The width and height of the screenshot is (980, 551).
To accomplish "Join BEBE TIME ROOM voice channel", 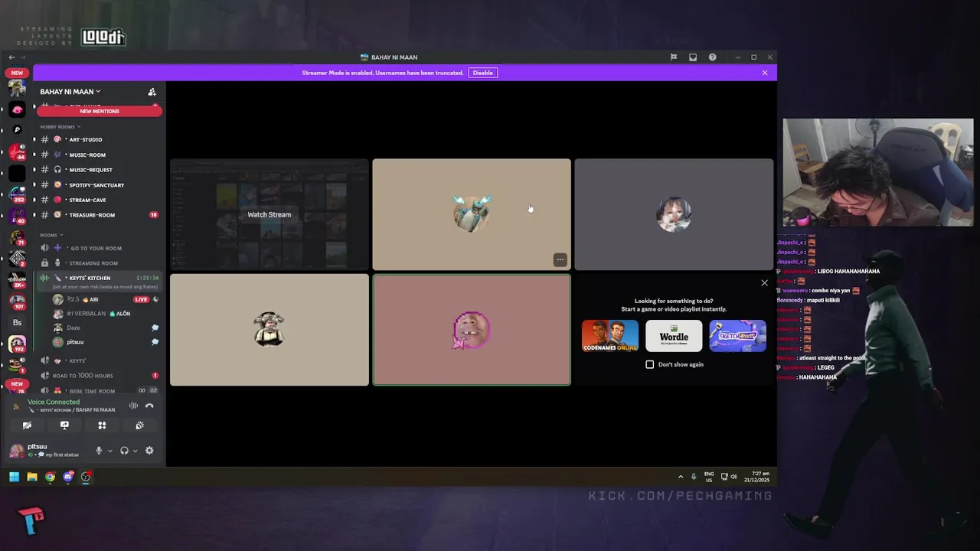I will [x=100, y=391].
